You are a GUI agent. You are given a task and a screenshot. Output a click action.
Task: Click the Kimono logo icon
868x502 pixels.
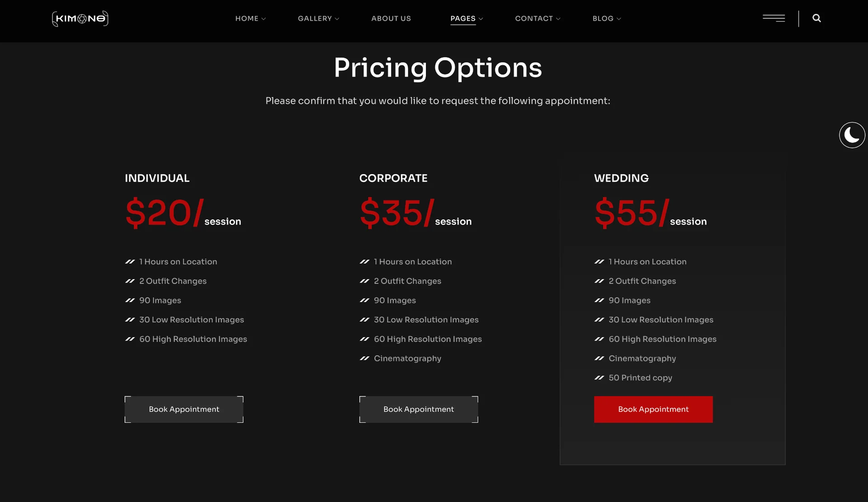point(80,19)
